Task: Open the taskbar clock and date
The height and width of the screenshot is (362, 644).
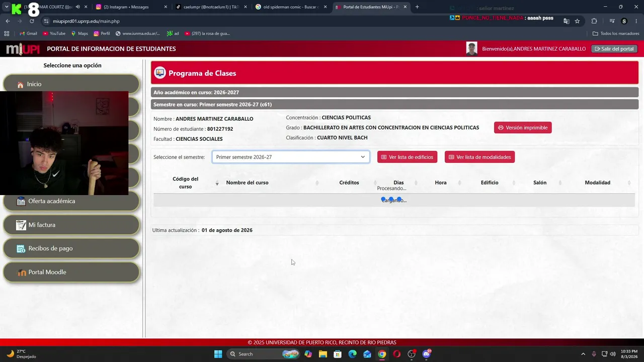Action: click(629, 354)
